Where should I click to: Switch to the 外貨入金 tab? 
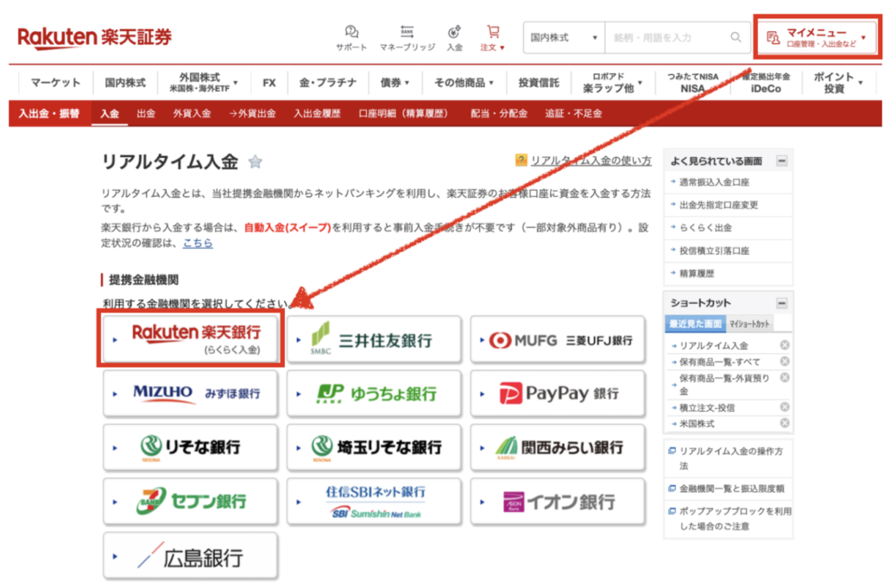192,113
